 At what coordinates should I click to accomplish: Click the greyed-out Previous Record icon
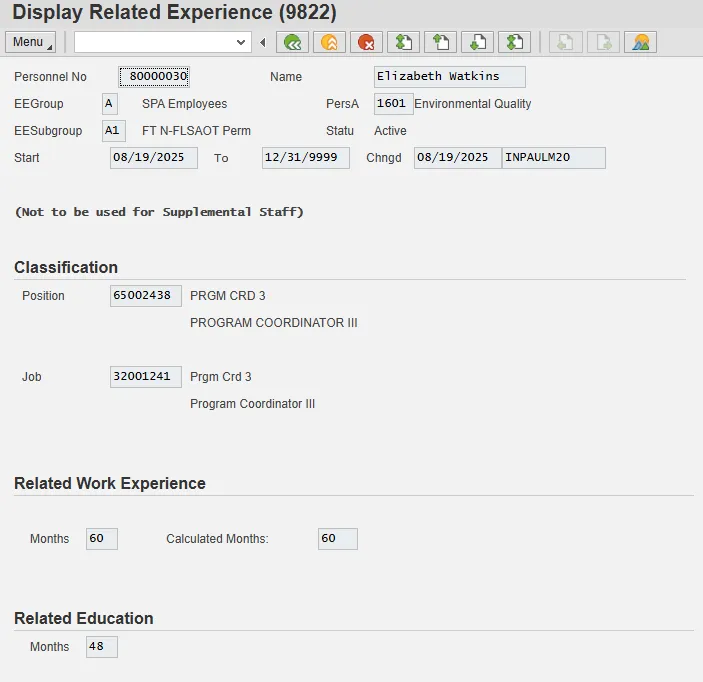566,42
